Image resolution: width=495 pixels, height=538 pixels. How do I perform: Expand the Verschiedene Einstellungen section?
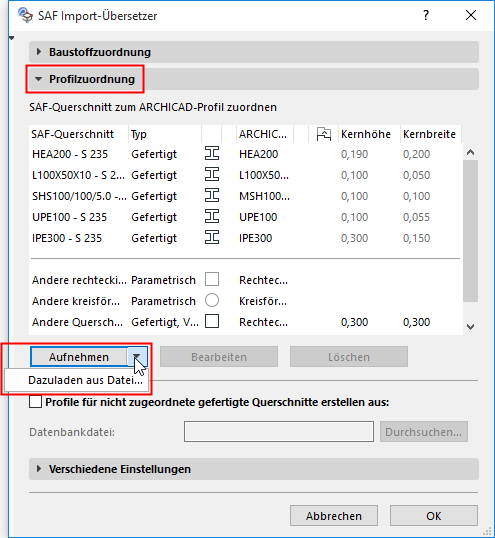(x=254, y=469)
